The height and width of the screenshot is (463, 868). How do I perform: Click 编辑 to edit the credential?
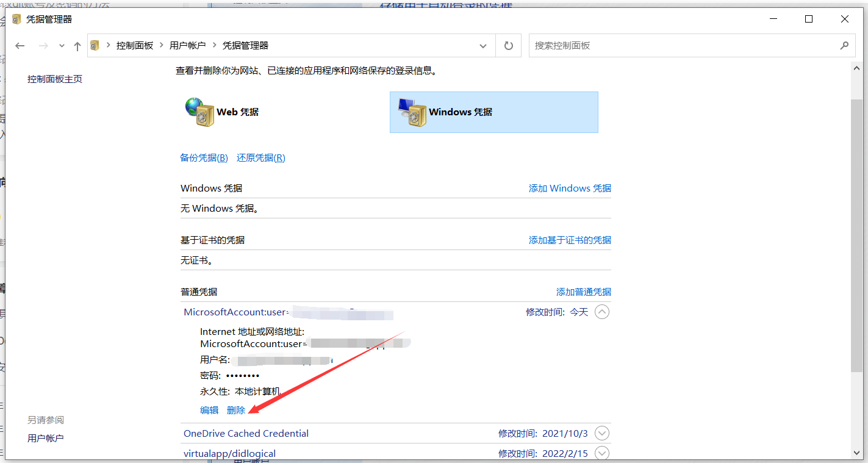click(209, 411)
